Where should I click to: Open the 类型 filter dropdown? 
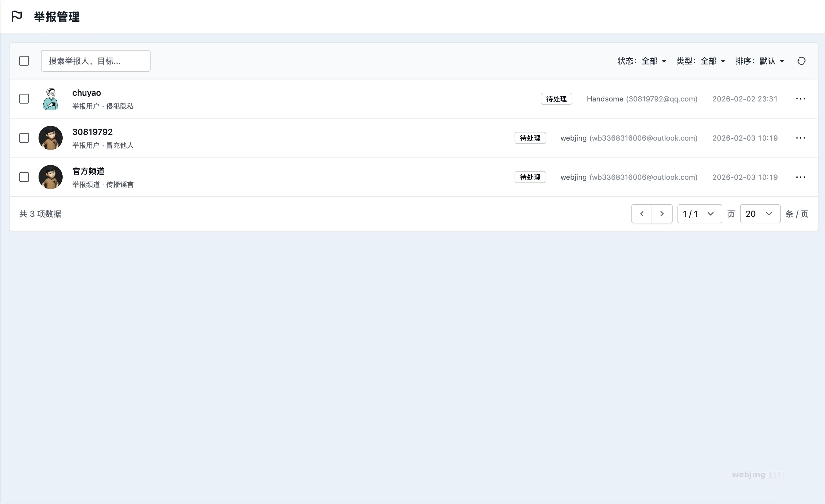701,61
